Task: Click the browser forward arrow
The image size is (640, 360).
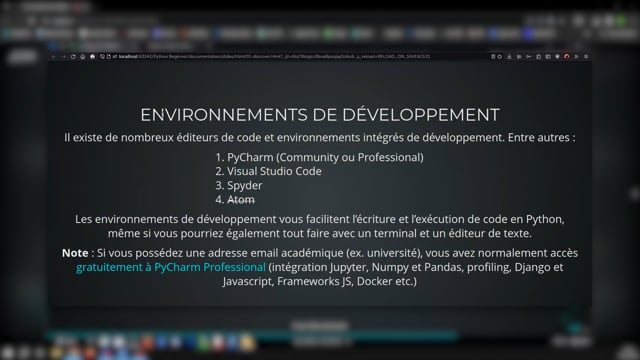Action: point(63,57)
